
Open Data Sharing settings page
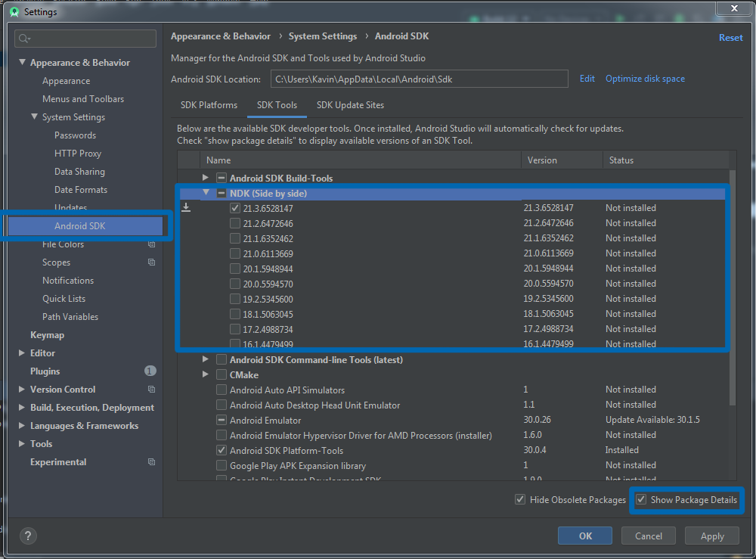[79, 172]
